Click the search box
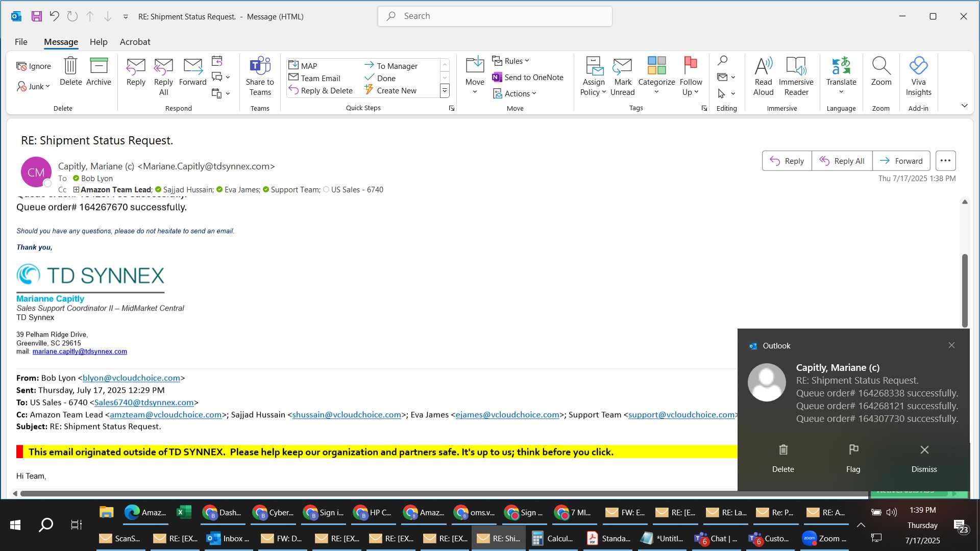 pyautogui.click(x=495, y=16)
